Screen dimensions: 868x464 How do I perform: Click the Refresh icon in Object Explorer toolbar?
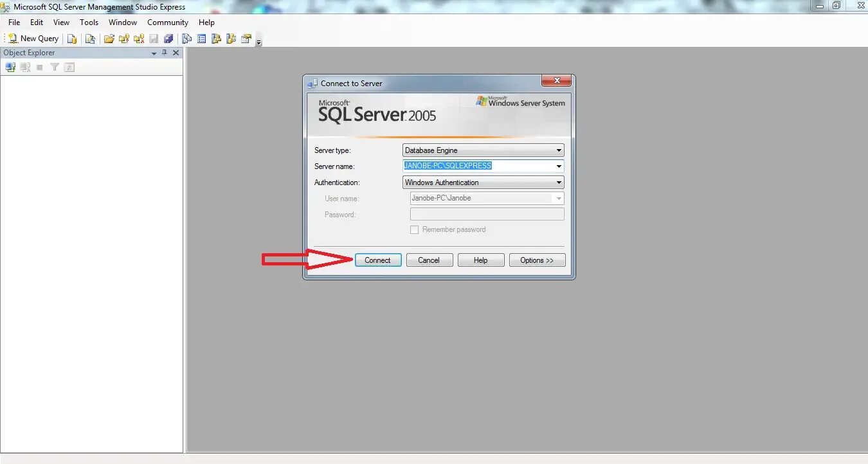click(69, 67)
